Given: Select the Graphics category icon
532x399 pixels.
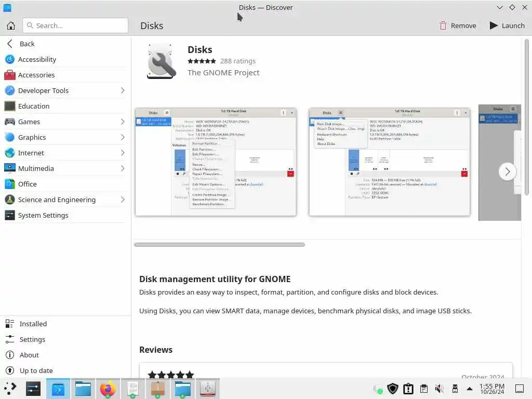Looking at the screenshot, I should pos(10,137).
